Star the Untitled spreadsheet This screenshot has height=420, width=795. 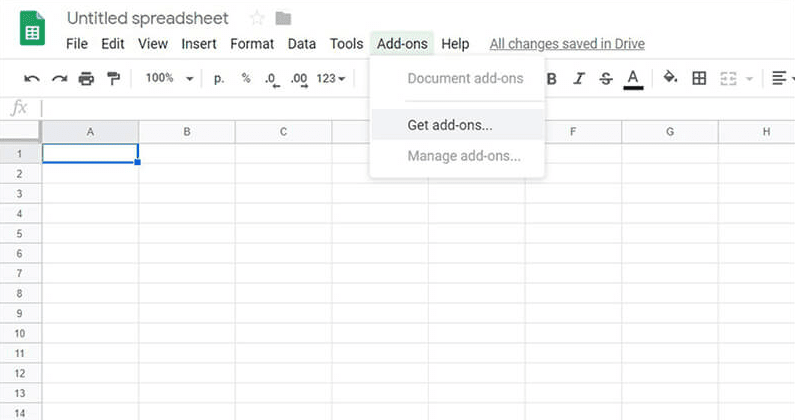(x=257, y=19)
